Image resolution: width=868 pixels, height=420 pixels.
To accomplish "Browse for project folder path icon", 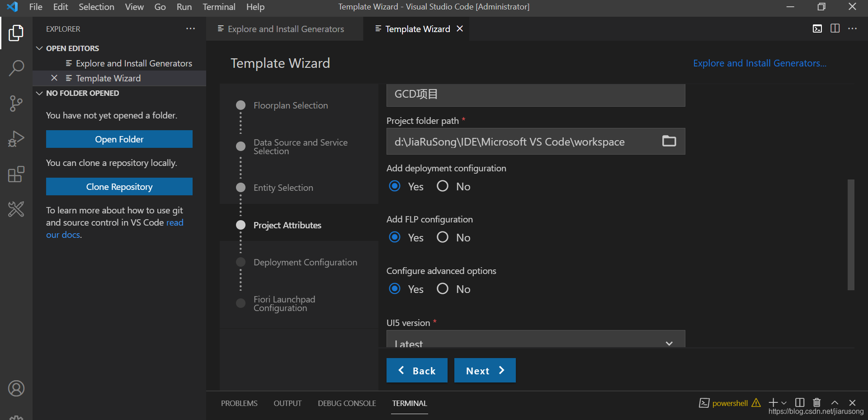I will pos(669,142).
